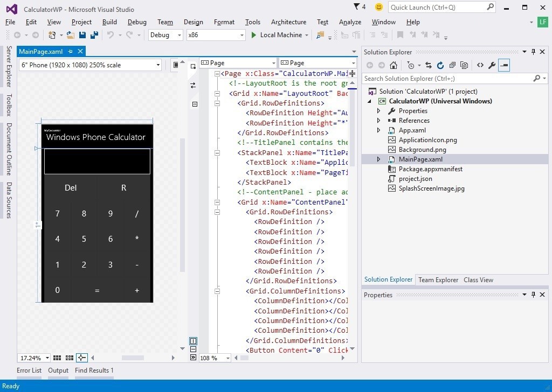The height and width of the screenshot is (392, 552).
Task: Open the feedback smiley face icon
Action: pyautogui.click(x=379, y=7)
